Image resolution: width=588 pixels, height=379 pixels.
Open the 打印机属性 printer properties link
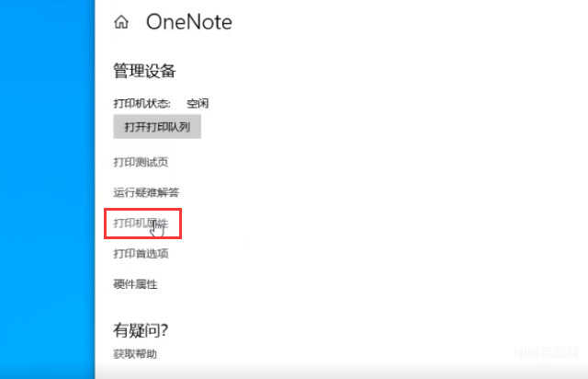click(141, 224)
